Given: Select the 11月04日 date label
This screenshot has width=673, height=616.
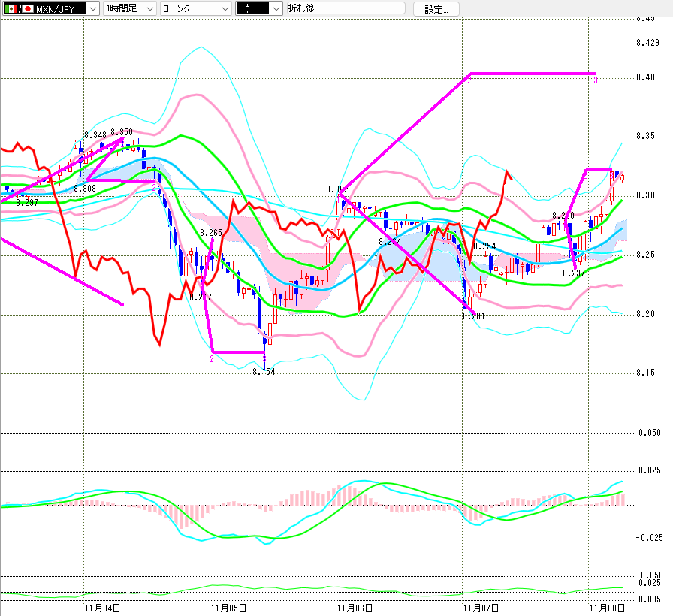Looking at the screenshot, I should click(x=101, y=608).
